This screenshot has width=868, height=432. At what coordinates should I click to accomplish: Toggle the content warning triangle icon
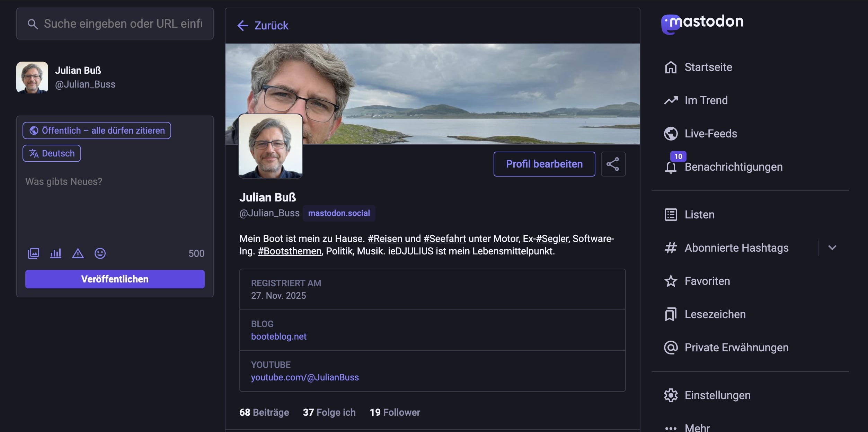78,253
